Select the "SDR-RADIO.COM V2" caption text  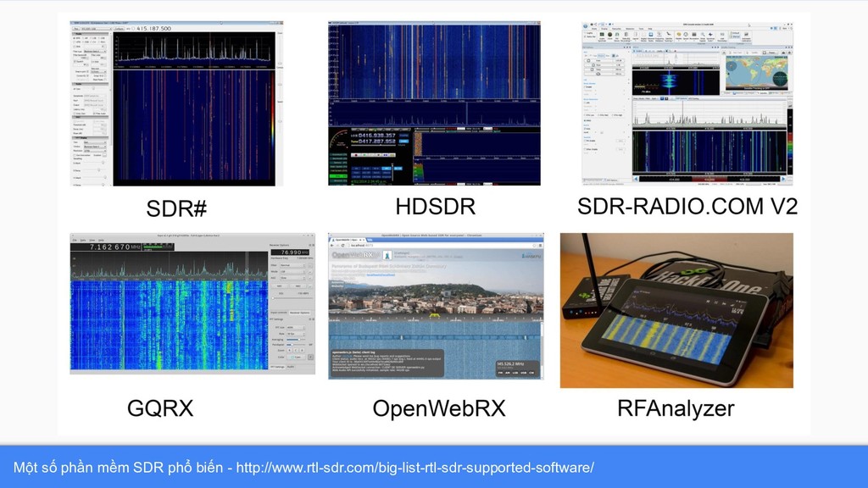(687, 207)
